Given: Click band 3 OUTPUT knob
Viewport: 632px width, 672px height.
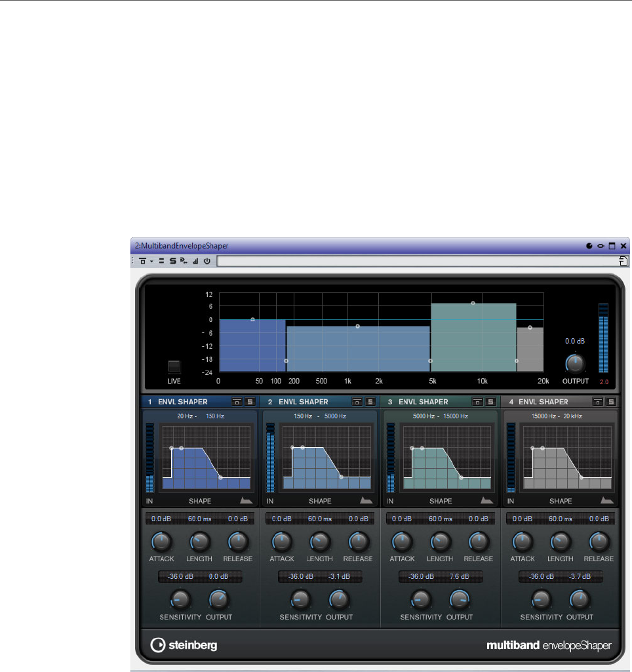Looking at the screenshot, I should [x=460, y=600].
